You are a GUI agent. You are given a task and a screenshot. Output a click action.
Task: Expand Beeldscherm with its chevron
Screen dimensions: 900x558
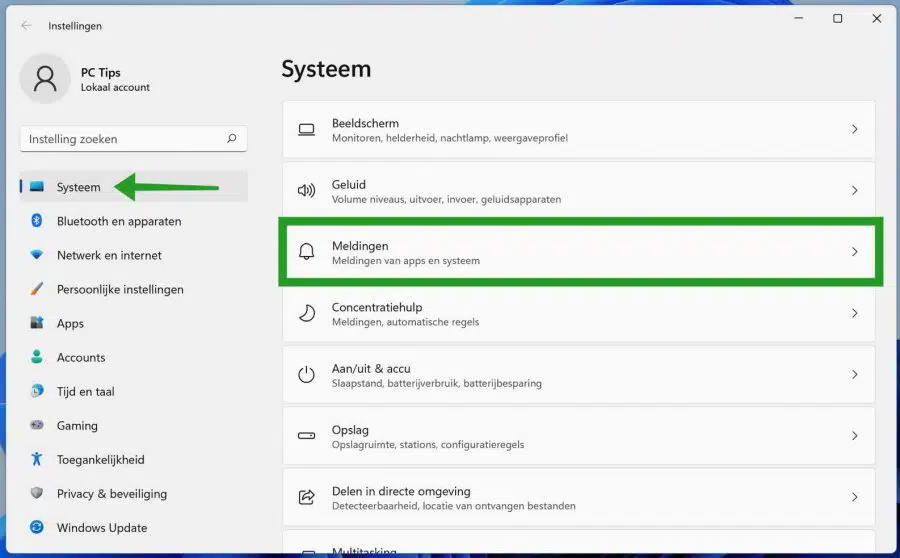(855, 129)
